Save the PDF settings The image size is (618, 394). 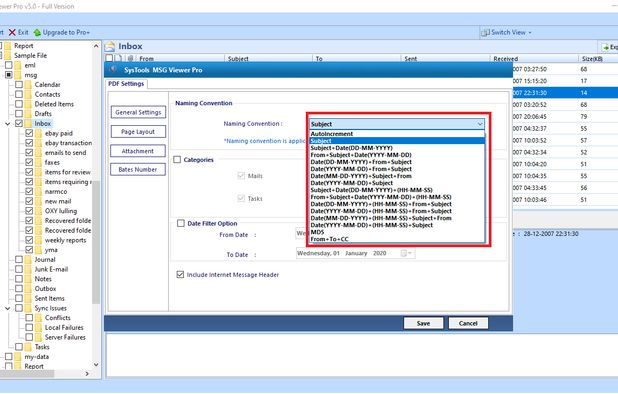(423, 323)
